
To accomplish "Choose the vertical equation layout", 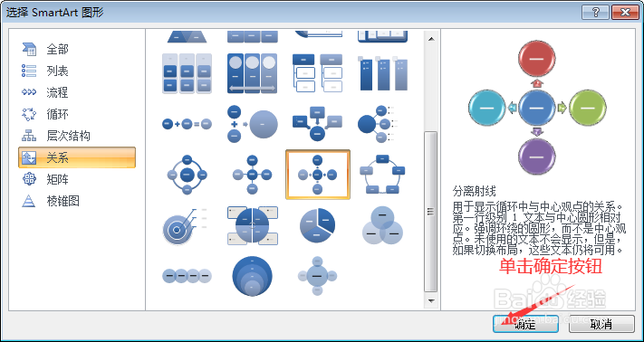I will [252, 124].
